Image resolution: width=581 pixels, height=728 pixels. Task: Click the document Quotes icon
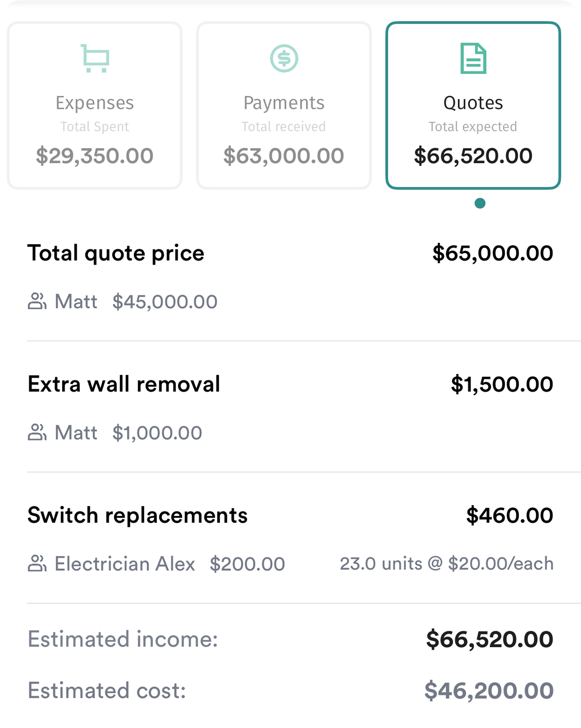(x=473, y=58)
